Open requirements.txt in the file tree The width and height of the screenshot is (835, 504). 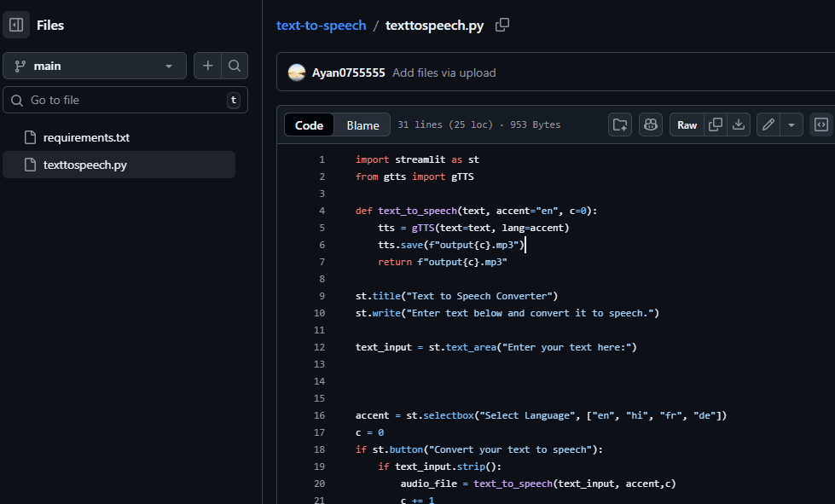(x=86, y=137)
